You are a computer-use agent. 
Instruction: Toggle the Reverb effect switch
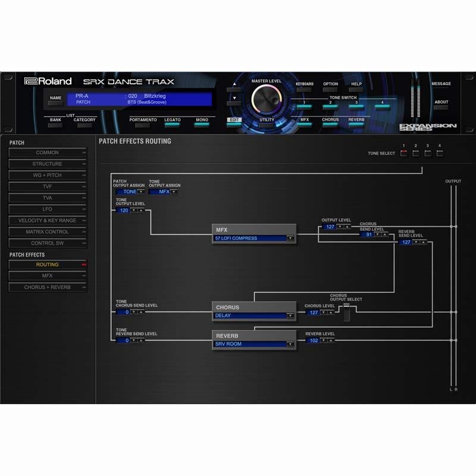(356, 124)
